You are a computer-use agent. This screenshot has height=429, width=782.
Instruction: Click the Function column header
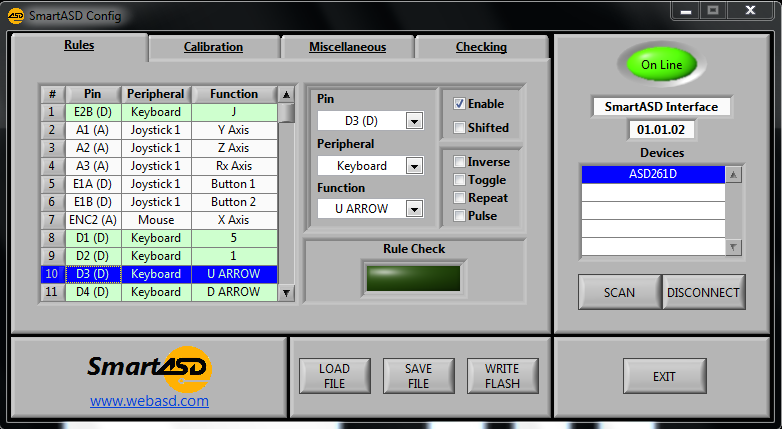[x=234, y=94]
